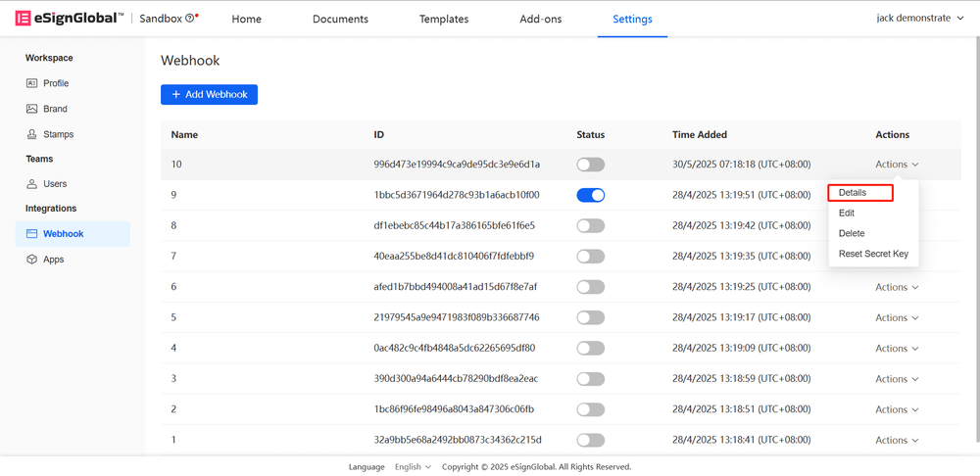Open Profile via its sidebar icon
The image size is (980, 476).
31,83
